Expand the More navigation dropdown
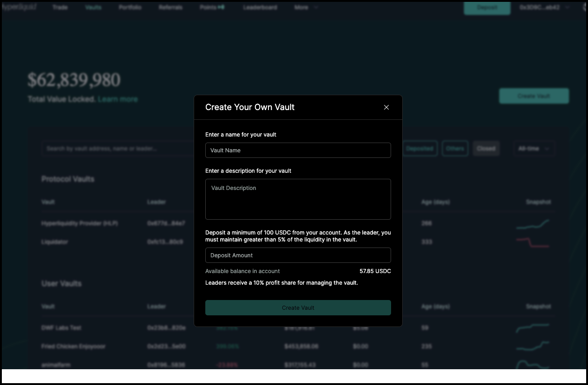 point(306,7)
